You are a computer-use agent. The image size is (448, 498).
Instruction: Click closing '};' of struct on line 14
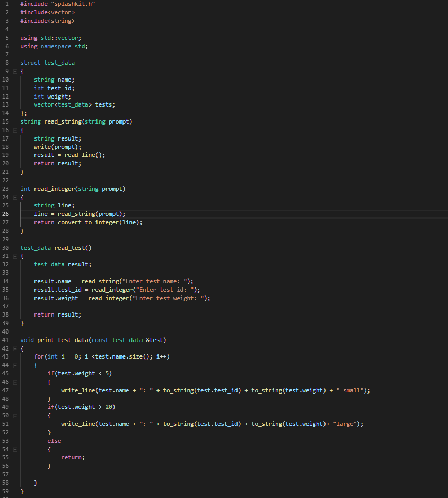[24, 113]
